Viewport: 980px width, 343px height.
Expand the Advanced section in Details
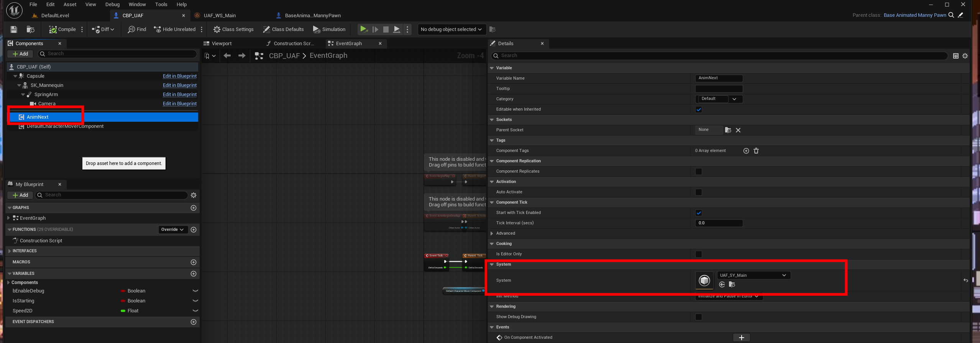[492, 234]
